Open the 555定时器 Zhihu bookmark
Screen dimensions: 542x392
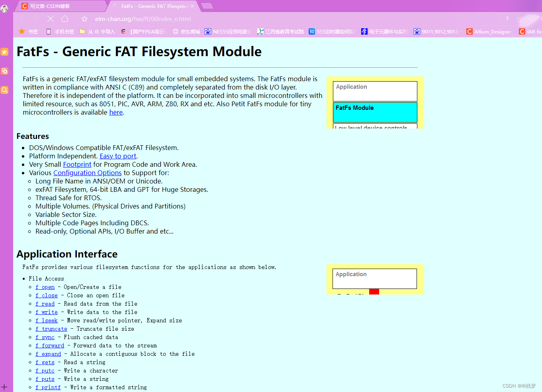331,31
